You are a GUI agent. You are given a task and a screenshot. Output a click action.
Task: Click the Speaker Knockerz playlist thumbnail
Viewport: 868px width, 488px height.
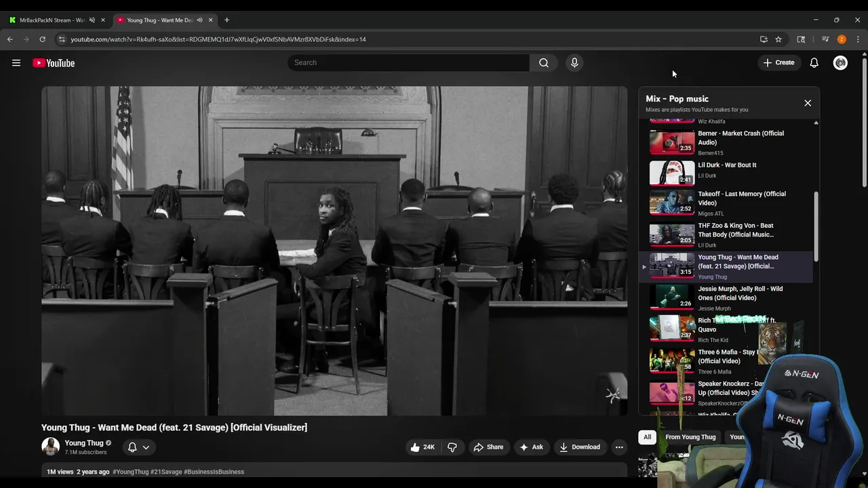tap(672, 392)
